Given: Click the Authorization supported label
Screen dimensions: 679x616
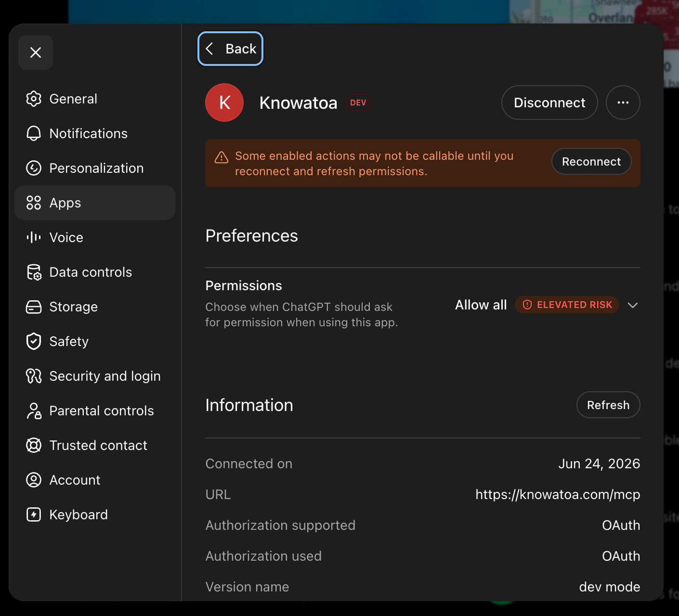Looking at the screenshot, I should [x=280, y=525].
